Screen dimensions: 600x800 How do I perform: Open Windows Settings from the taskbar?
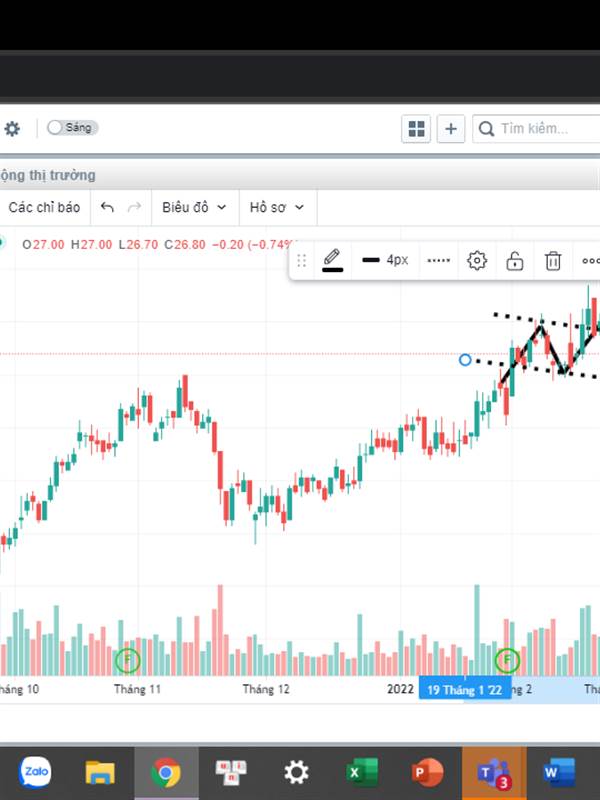(296, 772)
